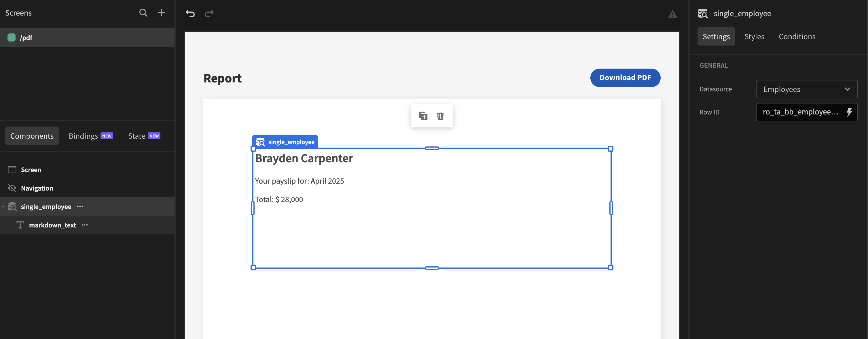Add a new screen with plus icon
Screen dimensions: 868x339
pos(161,13)
